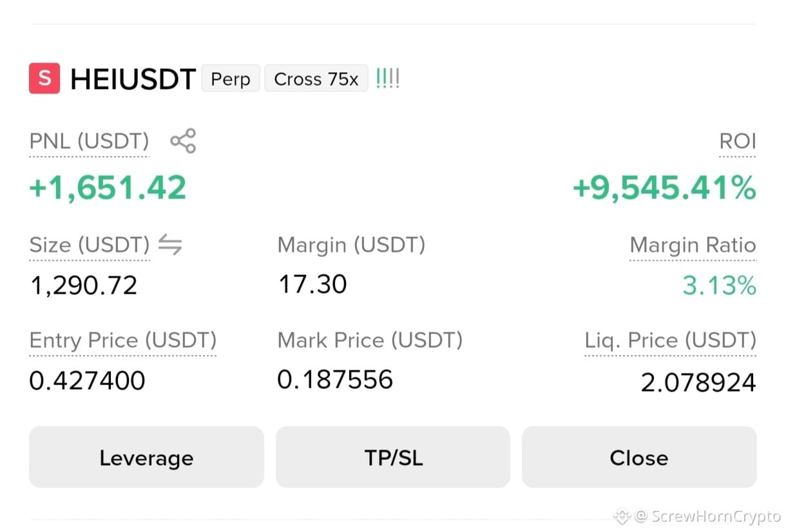Screen dimensions: 786x532
Task: Click the green ADL indicator bars
Action: click(x=387, y=79)
